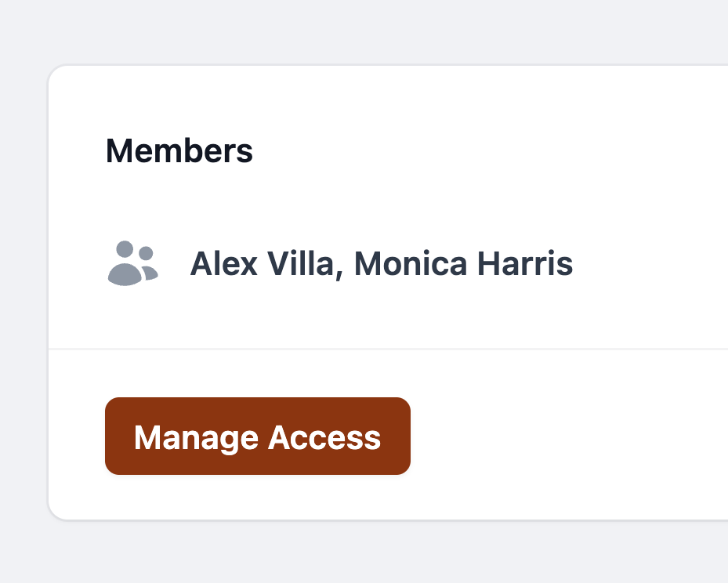Click the word Access on the brown button

(x=324, y=437)
